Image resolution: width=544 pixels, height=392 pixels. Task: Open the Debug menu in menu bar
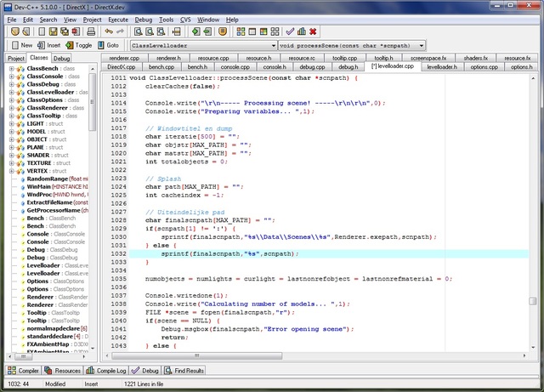click(144, 20)
